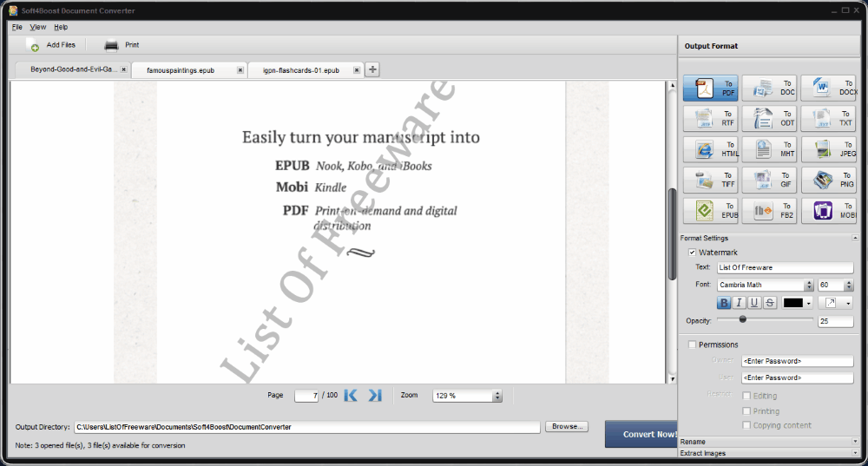Add a new tab with plus icon

372,69
